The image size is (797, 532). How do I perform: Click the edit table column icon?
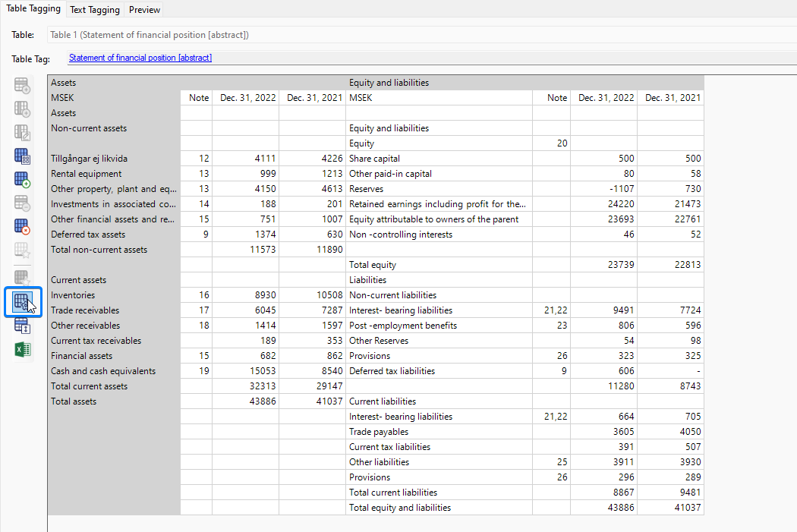[22, 132]
